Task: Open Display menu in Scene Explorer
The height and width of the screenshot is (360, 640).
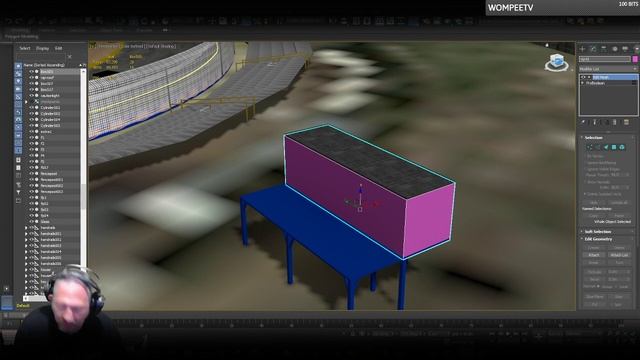Action: click(42, 48)
